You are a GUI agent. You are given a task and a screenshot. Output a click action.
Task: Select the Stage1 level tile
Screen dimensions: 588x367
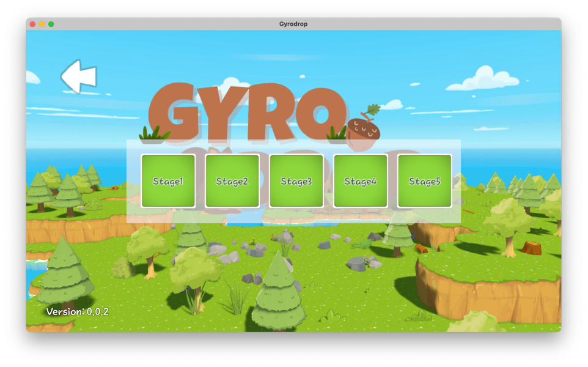pos(168,181)
